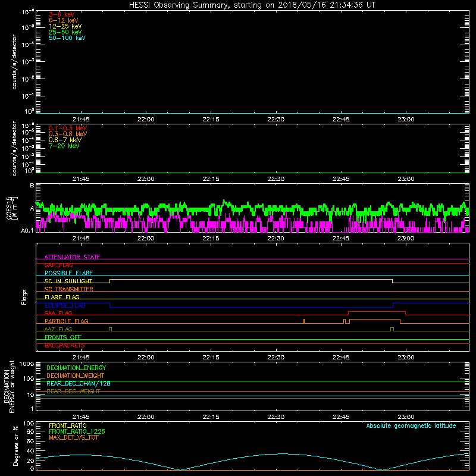Click the raised SC_IN_SUNLIGHT step segment
The image size is (476, 476).
(251, 279)
